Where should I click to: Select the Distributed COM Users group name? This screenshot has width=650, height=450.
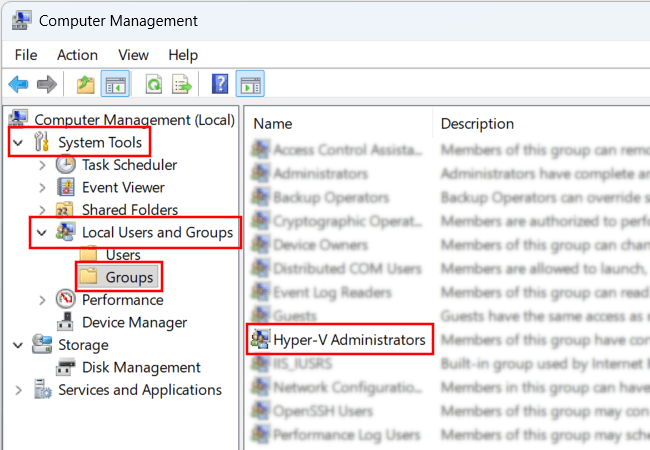click(x=347, y=269)
